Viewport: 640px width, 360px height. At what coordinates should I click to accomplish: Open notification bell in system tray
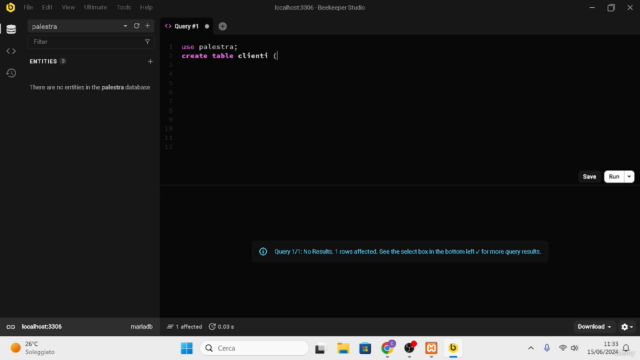click(x=626, y=348)
